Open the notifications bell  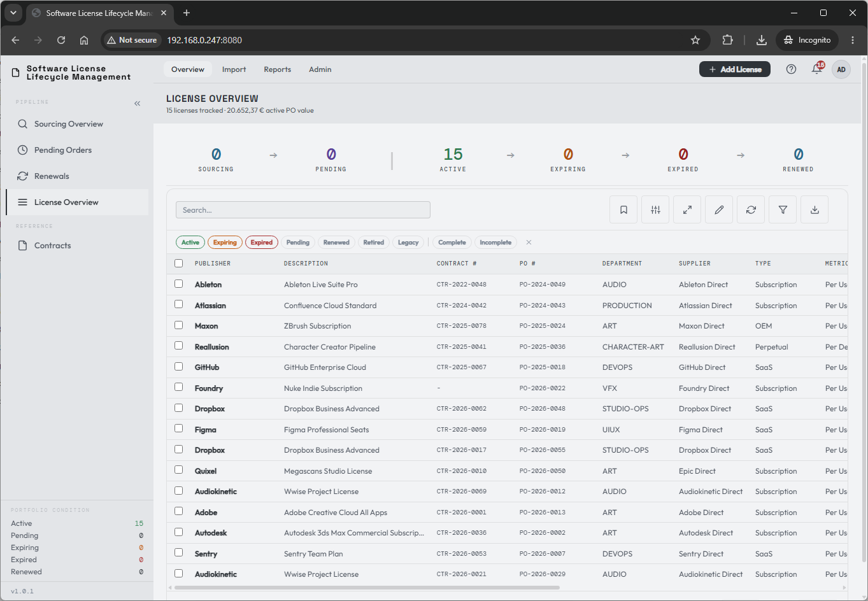pyautogui.click(x=816, y=69)
